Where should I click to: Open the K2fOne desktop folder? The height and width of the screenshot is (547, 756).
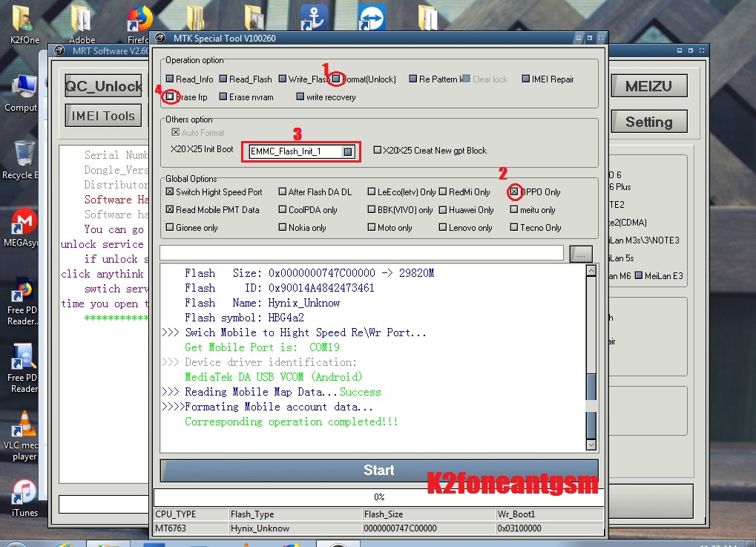click(23, 23)
